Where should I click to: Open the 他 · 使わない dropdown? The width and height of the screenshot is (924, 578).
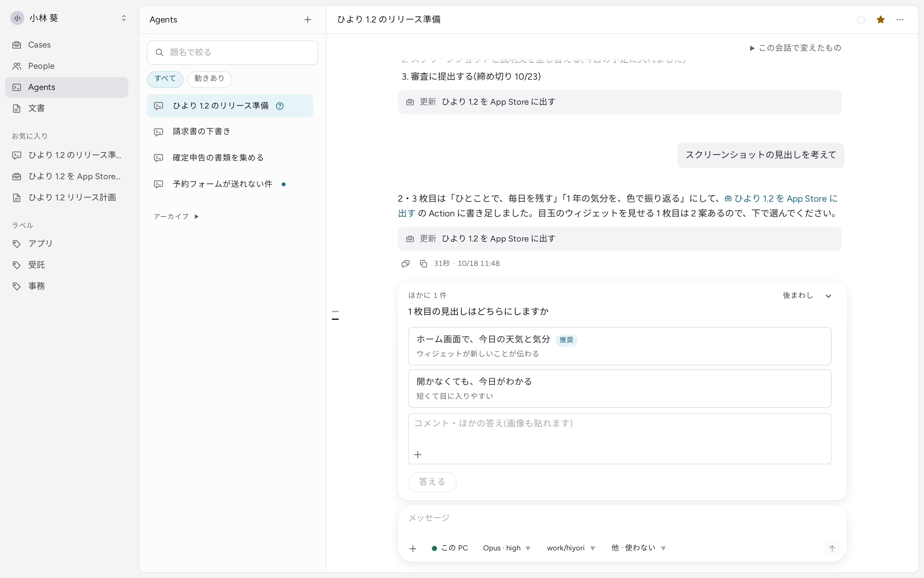coord(638,548)
